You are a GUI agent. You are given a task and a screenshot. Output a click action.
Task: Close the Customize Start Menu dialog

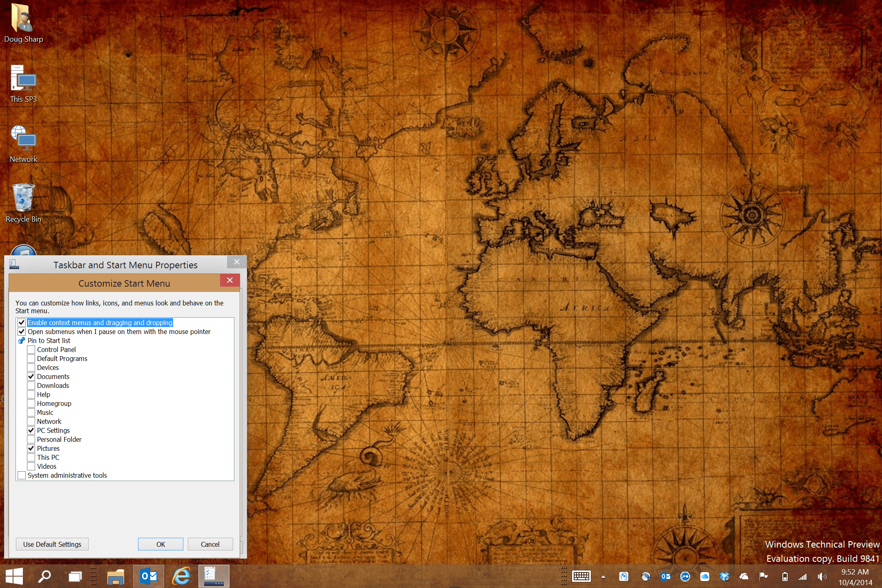tap(230, 280)
